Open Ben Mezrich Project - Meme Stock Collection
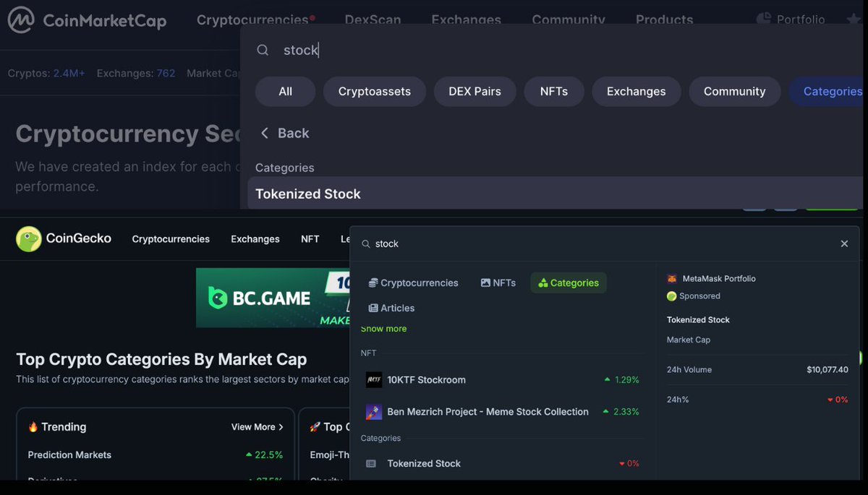Screen dimensions: 868x495 (503, 412)
